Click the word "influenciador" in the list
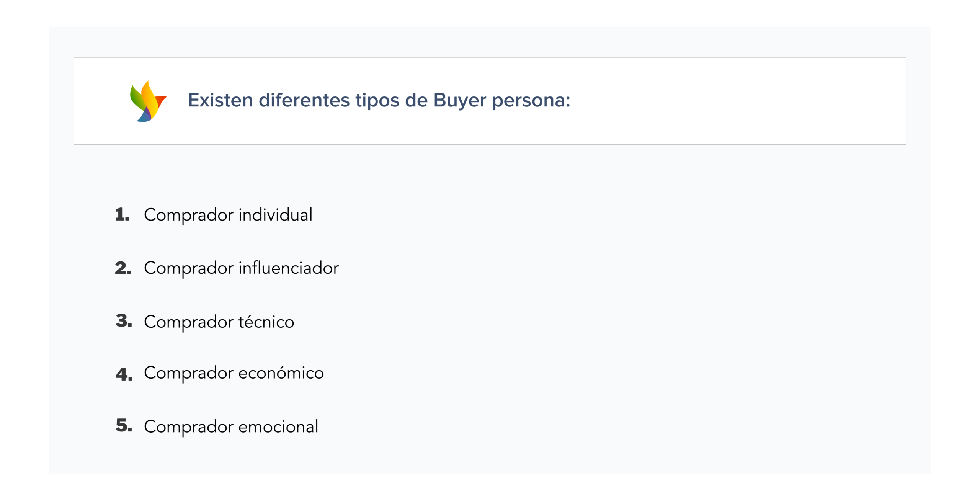The image size is (980, 490). point(289,268)
